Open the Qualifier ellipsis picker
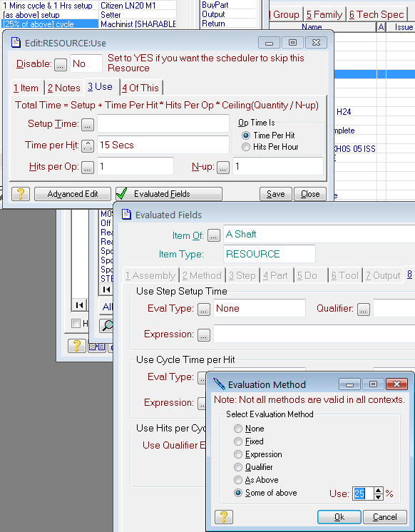This screenshot has width=415, height=532. 363,310
